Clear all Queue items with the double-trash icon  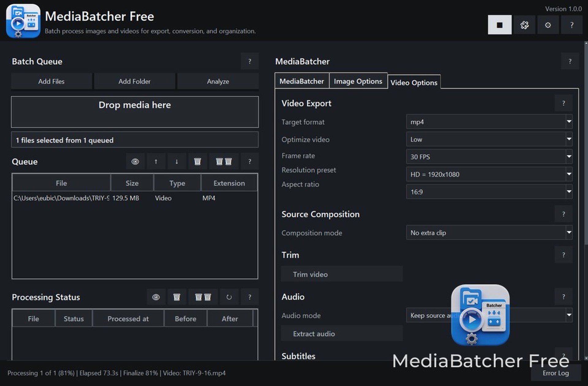(224, 161)
